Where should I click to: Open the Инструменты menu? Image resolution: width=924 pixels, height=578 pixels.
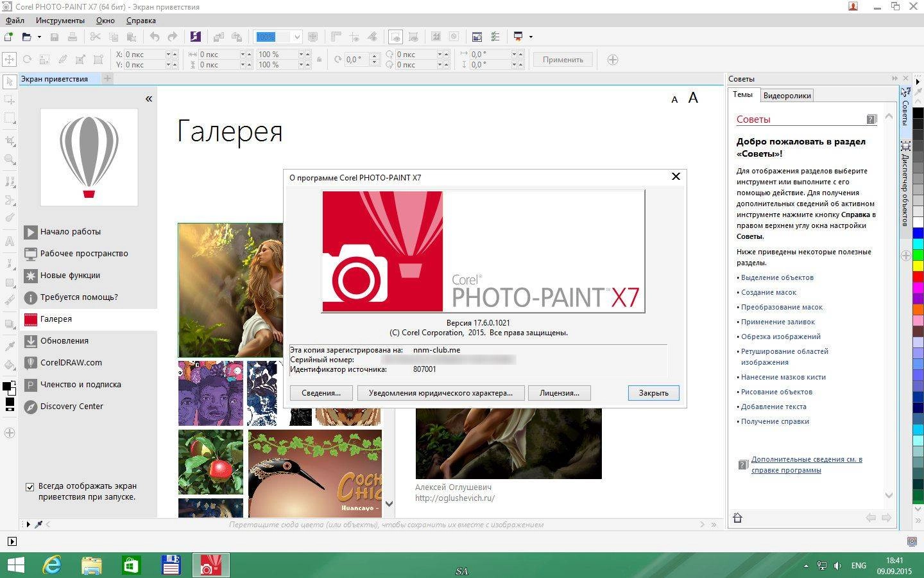pos(60,21)
